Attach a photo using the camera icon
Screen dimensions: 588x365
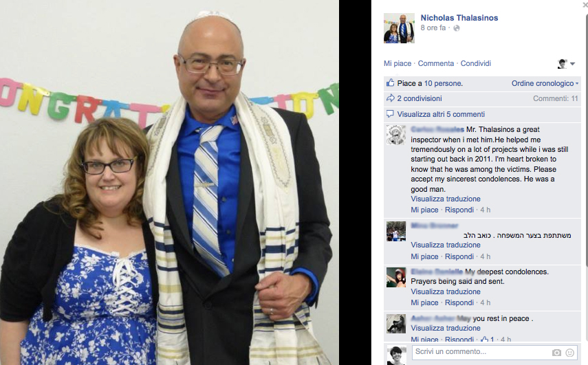556,353
